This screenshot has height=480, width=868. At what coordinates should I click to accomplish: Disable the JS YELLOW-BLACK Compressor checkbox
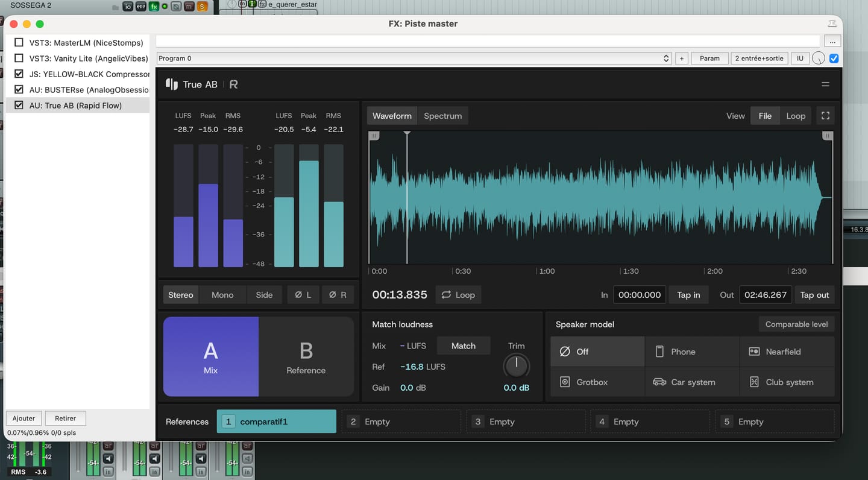pos(19,74)
